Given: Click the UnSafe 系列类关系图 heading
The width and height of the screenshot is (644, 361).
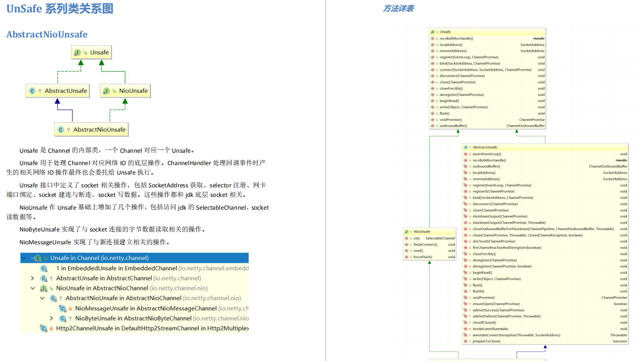Looking at the screenshot, I should tap(60, 9).
